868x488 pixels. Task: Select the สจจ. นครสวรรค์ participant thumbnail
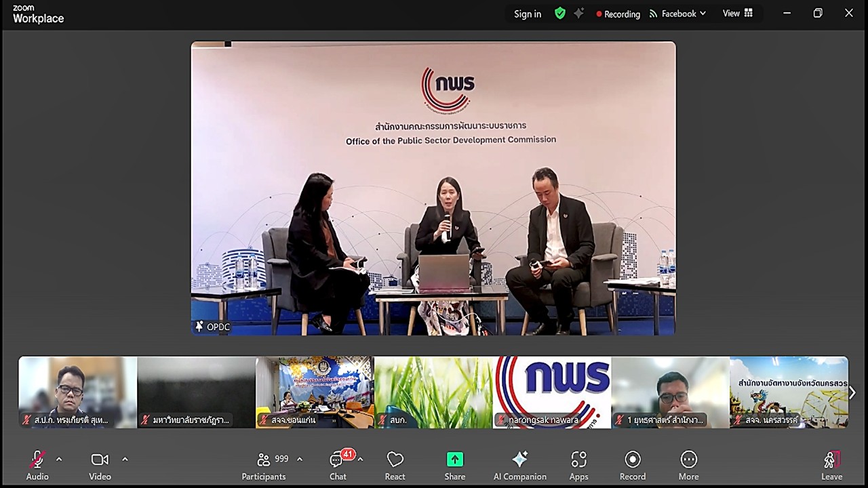[789, 392]
